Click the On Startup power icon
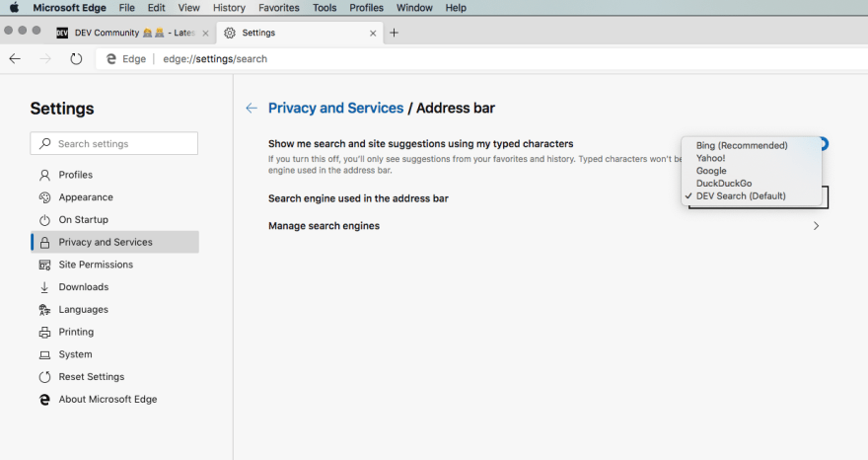Screen dimensions: 868x460 pos(44,220)
